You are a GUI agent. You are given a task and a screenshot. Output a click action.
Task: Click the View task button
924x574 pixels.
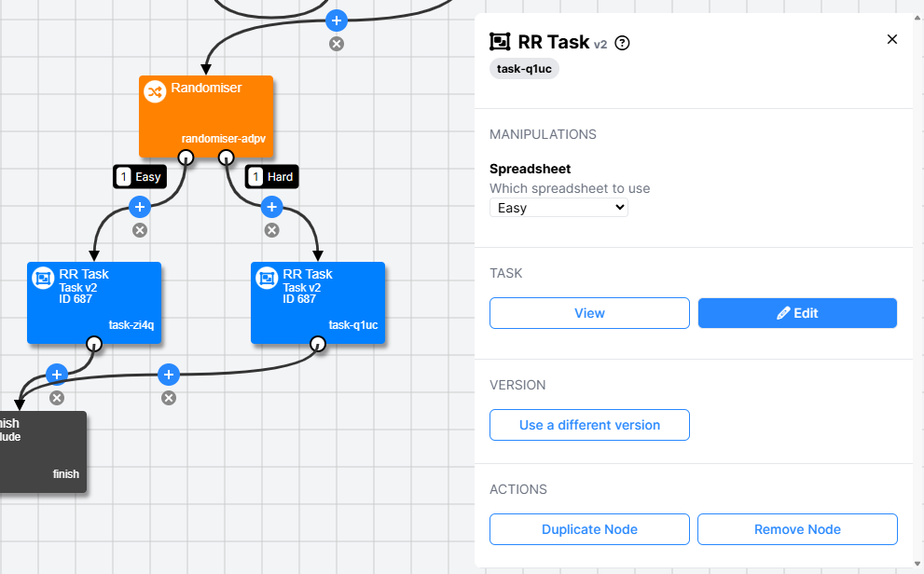point(589,313)
